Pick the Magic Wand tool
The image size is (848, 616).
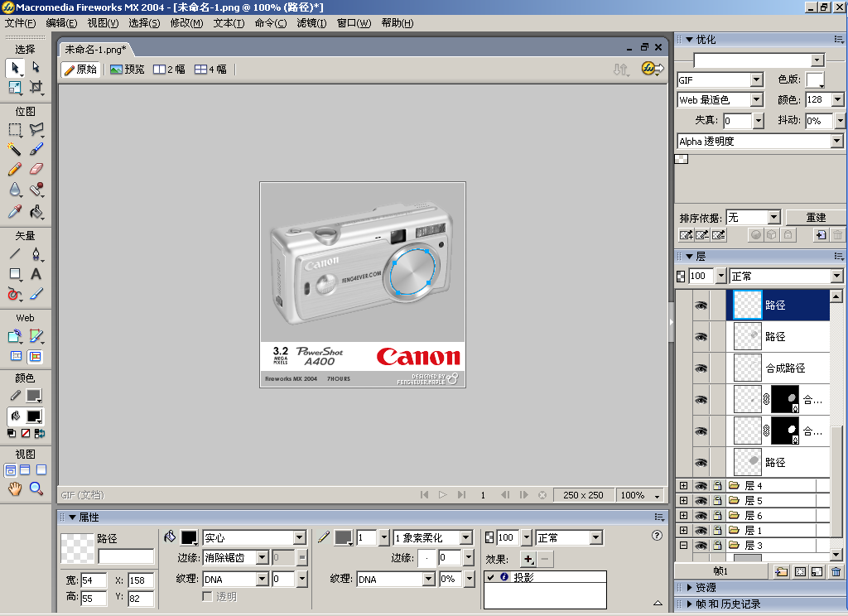15,149
